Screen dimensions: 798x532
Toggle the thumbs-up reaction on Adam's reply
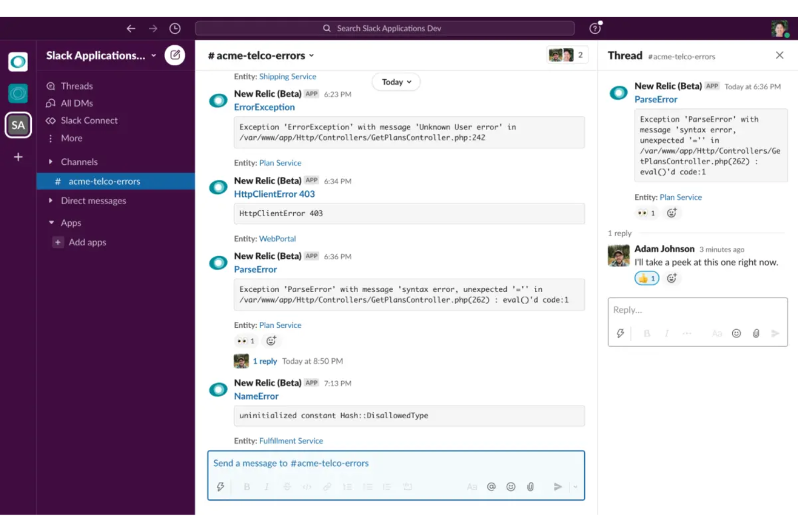(646, 278)
